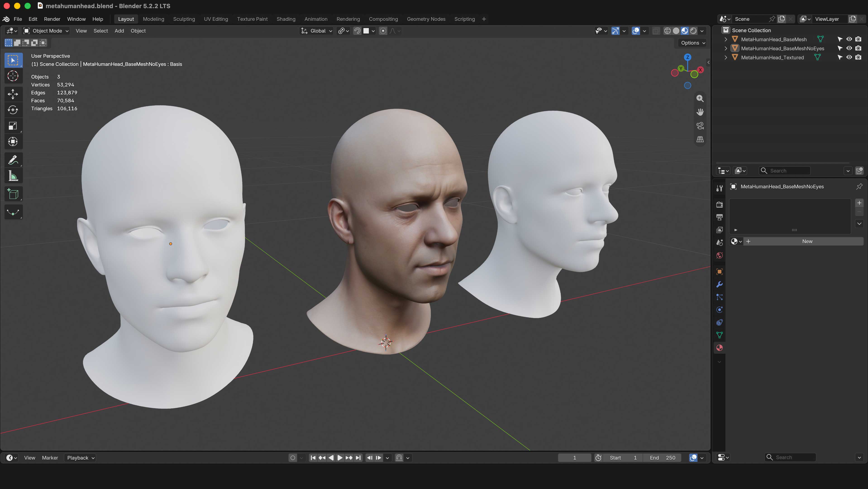Hide MetaHumanHead_BaseMesh with its eye icon
Viewport: 868px width, 489px height.
[x=849, y=39]
